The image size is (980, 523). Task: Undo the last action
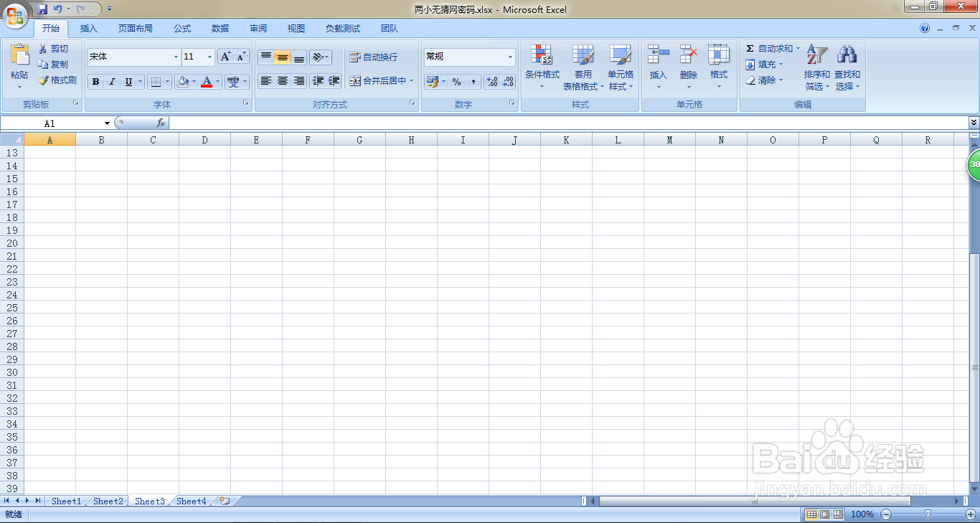pyautogui.click(x=58, y=9)
